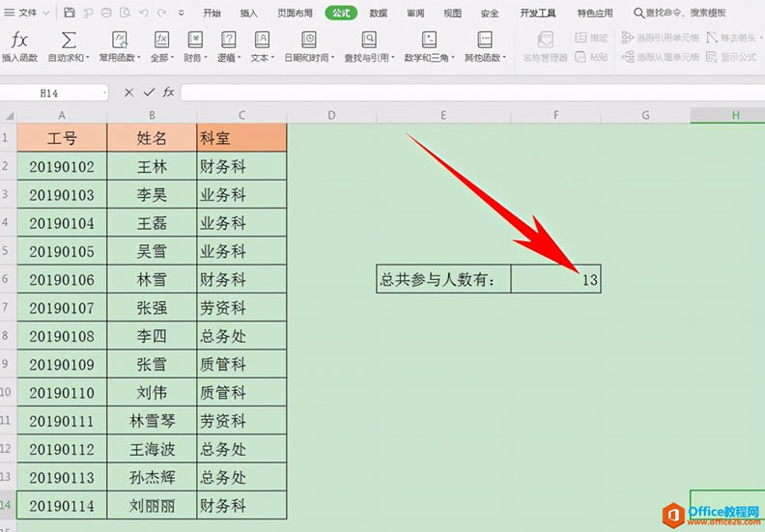Click the search magnifier icon
765x532 pixels.
point(638,14)
